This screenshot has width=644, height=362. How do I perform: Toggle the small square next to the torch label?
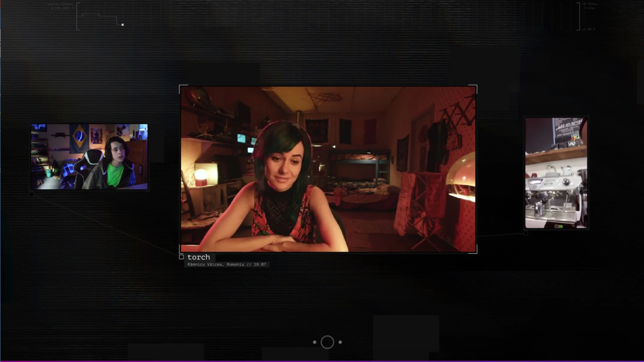182,257
